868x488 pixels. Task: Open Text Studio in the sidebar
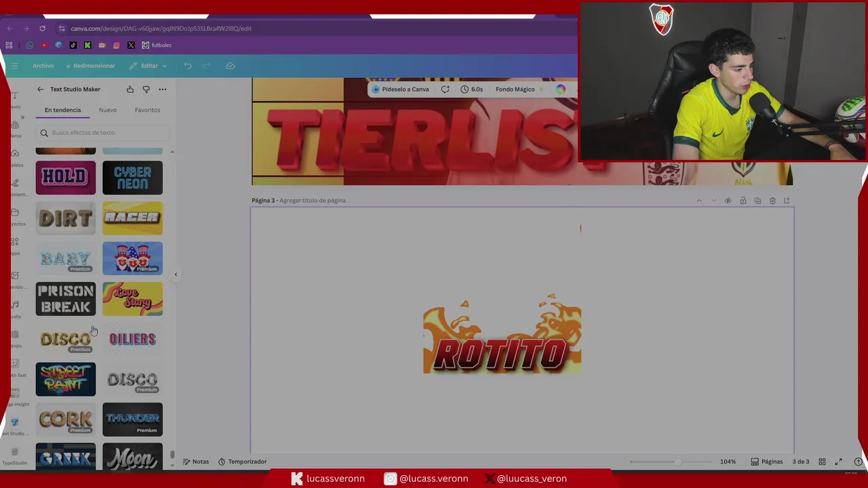14,426
